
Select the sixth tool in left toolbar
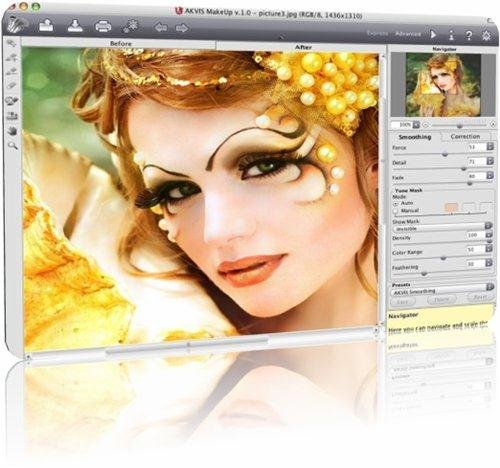tap(12, 116)
